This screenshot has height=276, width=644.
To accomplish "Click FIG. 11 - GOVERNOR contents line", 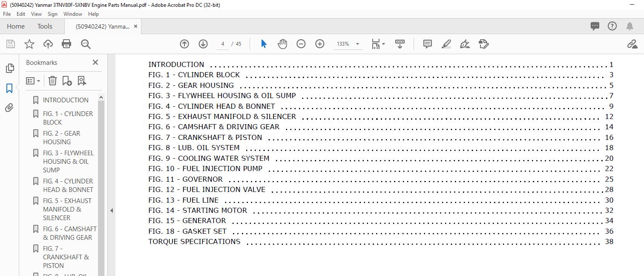I will click(x=381, y=179).
